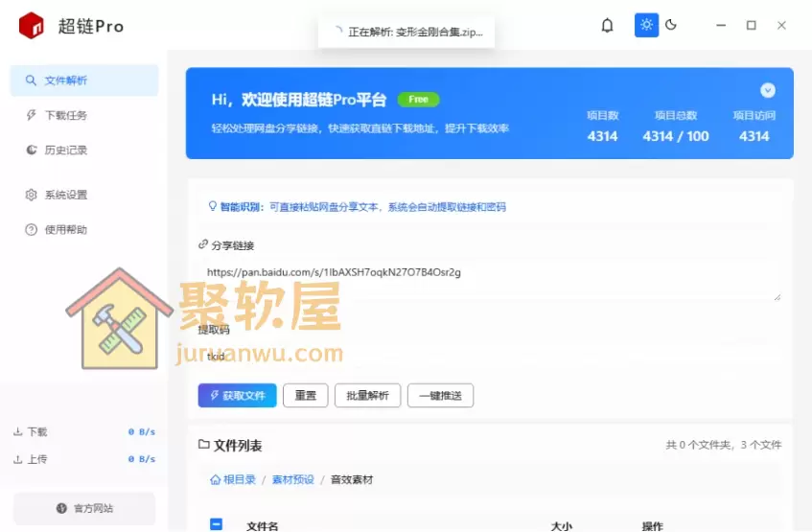
Task: Click the 项目数 4314 statistic
Action: click(x=602, y=127)
